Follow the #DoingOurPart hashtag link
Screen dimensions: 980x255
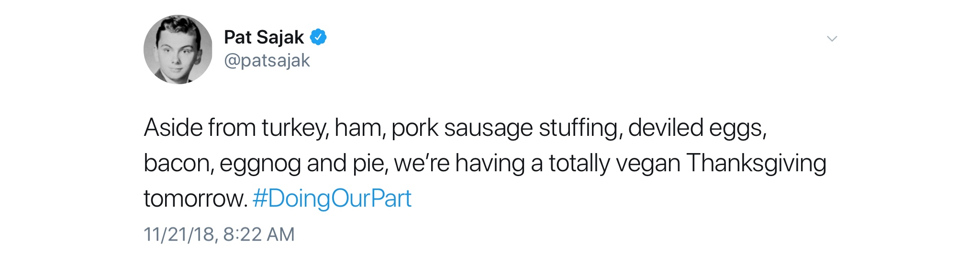click(332, 199)
